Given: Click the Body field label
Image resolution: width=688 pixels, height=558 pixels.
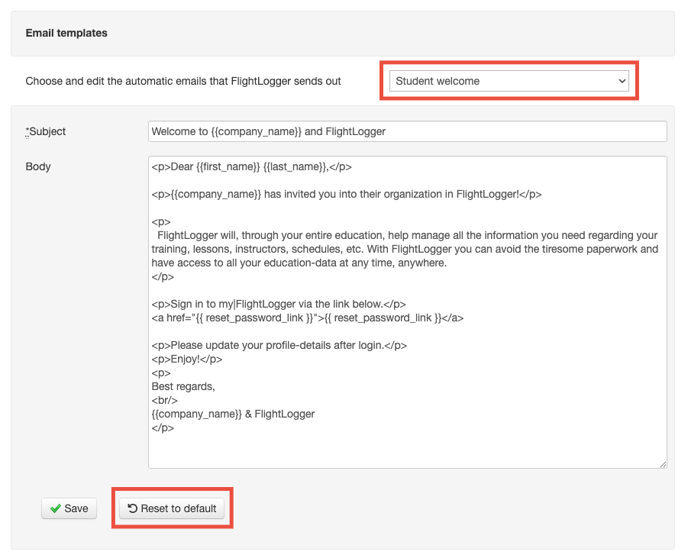Looking at the screenshot, I should coord(38,167).
